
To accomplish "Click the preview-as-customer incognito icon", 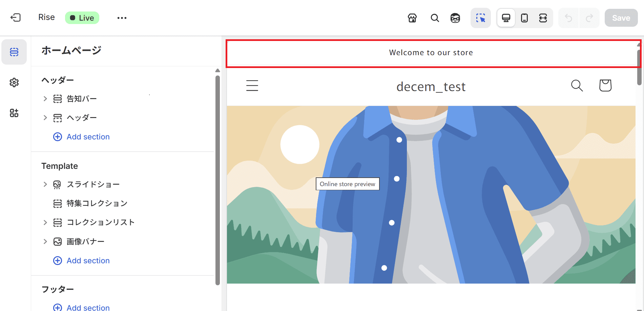I will pyautogui.click(x=455, y=18).
